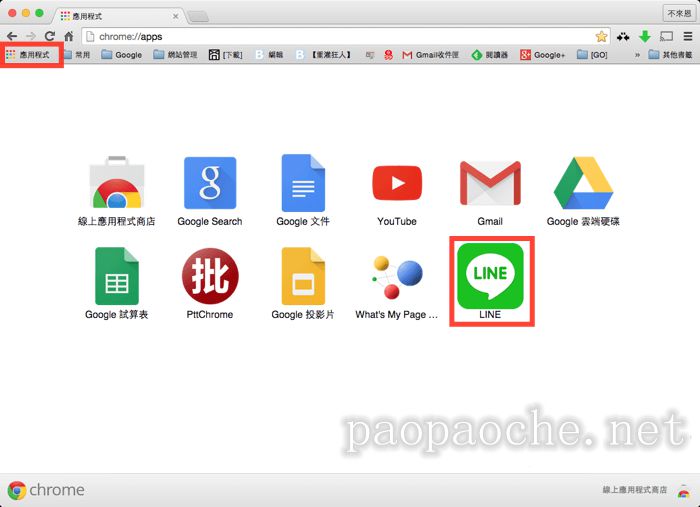Screen dimensions: 700x507
Task: Open the What's My Page app
Action: (x=397, y=277)
